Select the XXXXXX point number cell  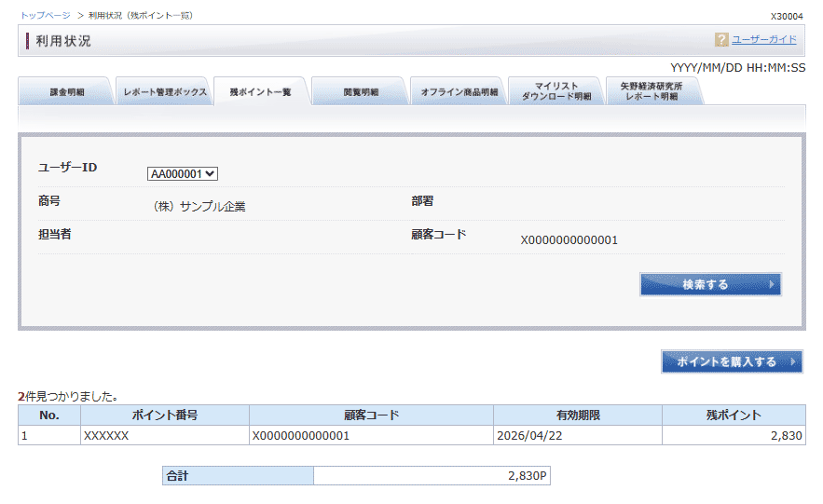click(106, 435)
